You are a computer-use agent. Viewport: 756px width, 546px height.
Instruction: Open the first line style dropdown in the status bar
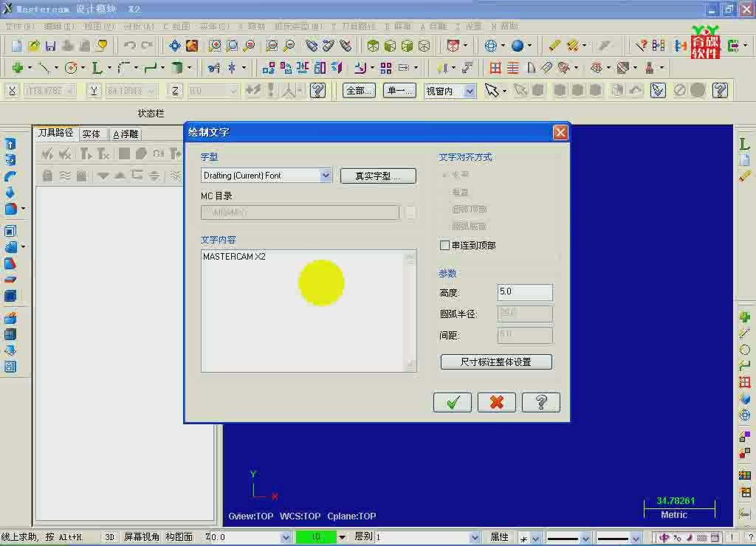coord(585,538)
